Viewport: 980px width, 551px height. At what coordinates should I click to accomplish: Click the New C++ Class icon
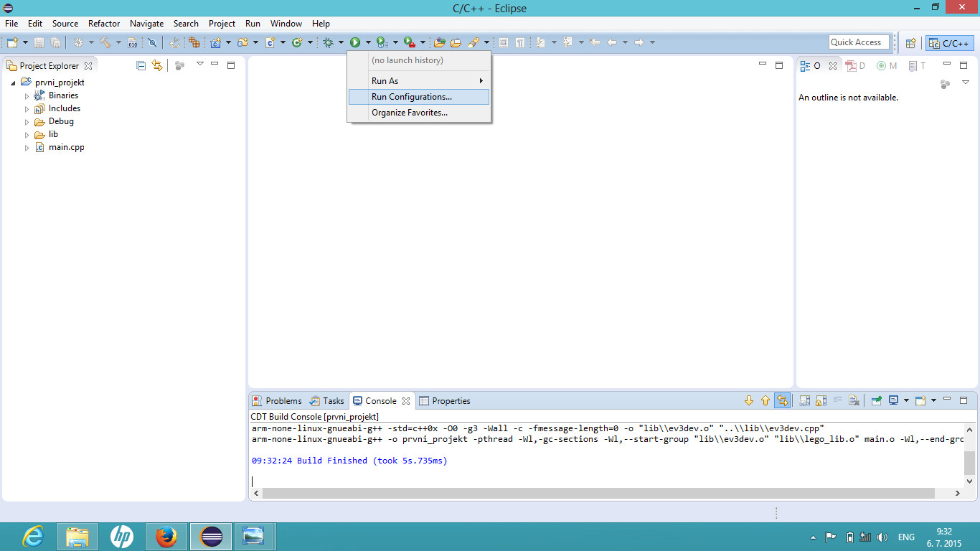click(297, 43)
